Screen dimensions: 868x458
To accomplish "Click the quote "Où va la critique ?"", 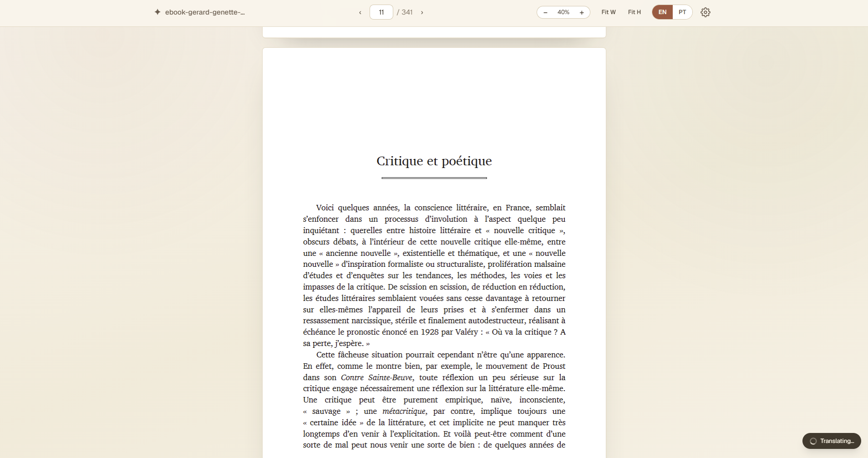I will coord(525,332).
